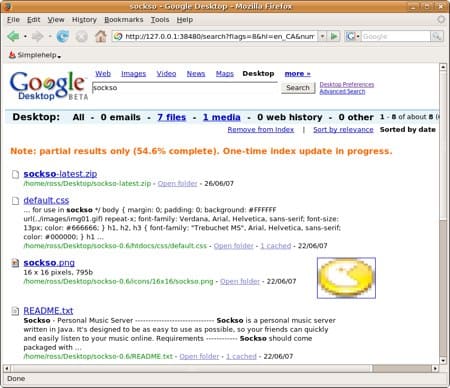Screen dimensions: 450x388
Task: Open the File menu
Action: pyautogui.click(x=13, y=20)
